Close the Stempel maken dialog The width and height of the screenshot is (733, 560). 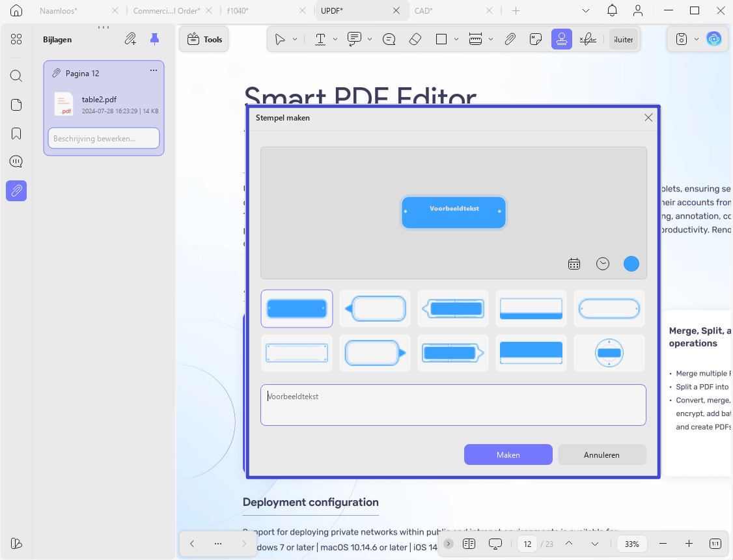coord(648,117)
